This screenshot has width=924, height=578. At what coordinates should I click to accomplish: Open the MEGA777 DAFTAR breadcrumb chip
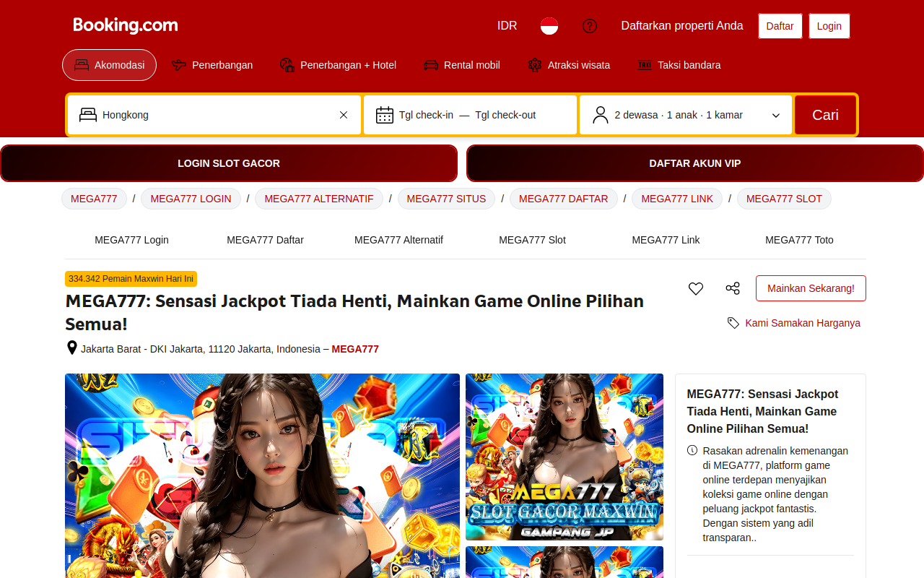[x=564, y=199]
